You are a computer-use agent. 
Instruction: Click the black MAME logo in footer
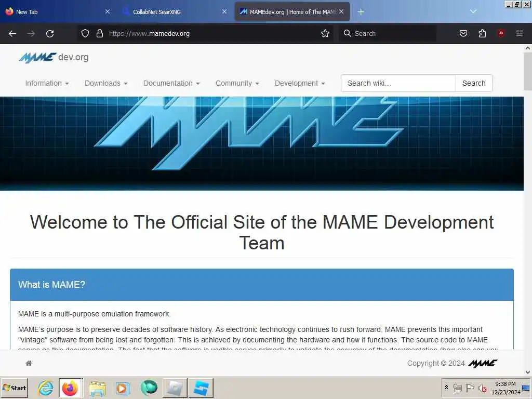(483, 363)
